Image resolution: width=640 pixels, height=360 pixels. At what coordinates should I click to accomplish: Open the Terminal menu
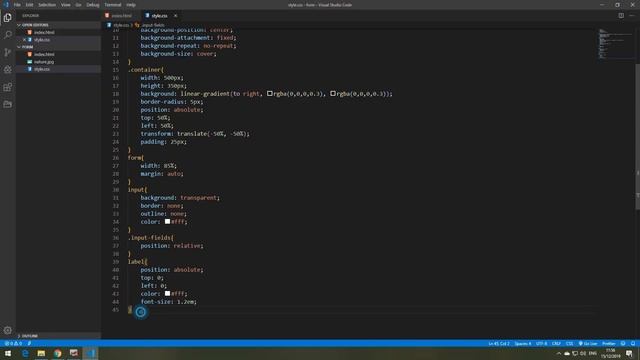pos(113,5)
